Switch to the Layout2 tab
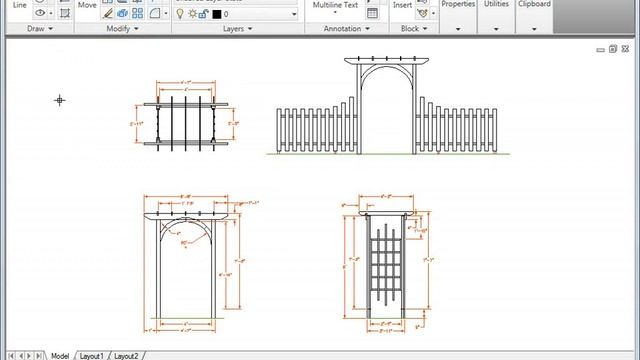 click(x=126, y=356)
